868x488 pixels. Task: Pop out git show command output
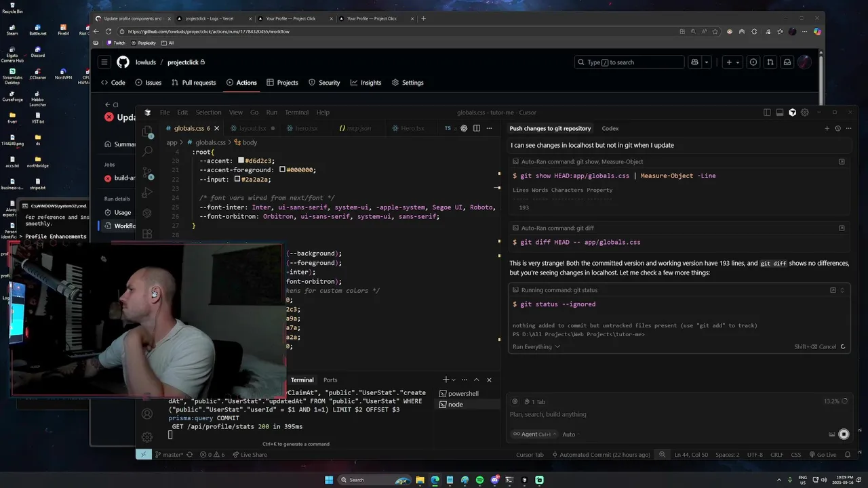click(x=842, y=161)
